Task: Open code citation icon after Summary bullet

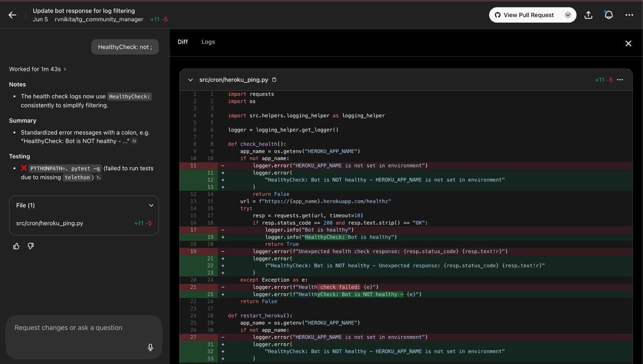Action: pyautogui.click(x=135, y=142)
